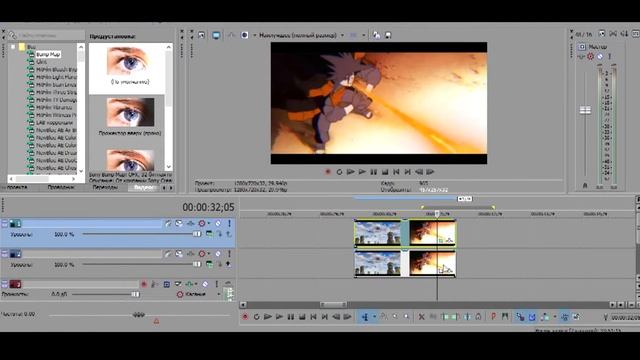Image resolution: width=640 pixels, height=360 pixels.
Task: Click the Lock event icon
Action: coord(478,317)
